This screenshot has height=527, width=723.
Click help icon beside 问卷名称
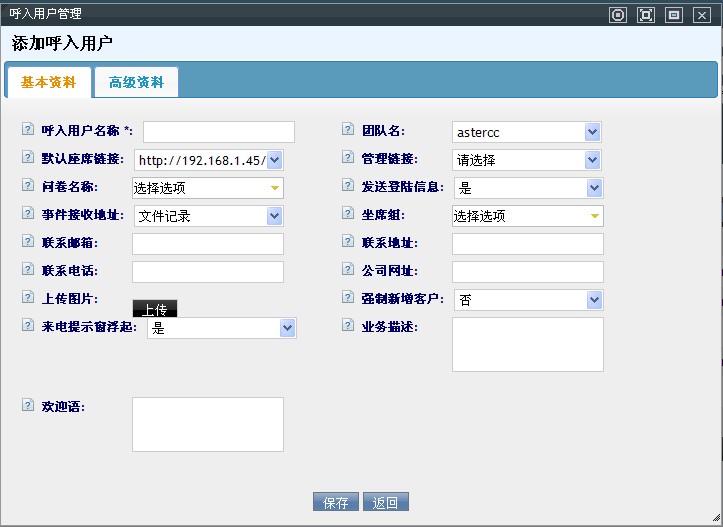[x=27, y=186]
